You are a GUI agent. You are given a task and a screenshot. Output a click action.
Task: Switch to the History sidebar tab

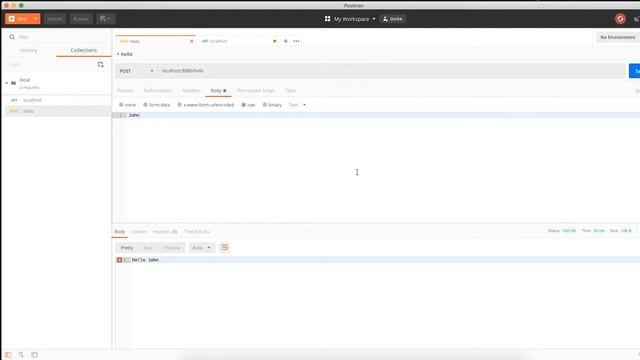[29, 50]
